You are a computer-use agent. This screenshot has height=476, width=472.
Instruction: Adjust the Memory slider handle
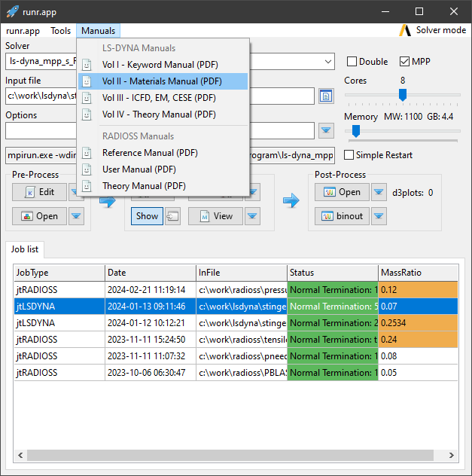[x=356, y=131]
